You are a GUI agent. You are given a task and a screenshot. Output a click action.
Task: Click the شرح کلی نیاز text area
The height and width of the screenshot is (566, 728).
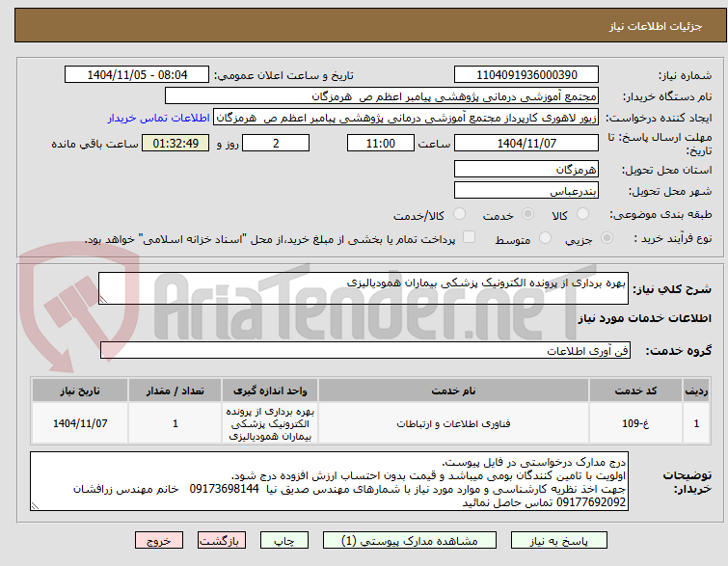click(364, 288)
